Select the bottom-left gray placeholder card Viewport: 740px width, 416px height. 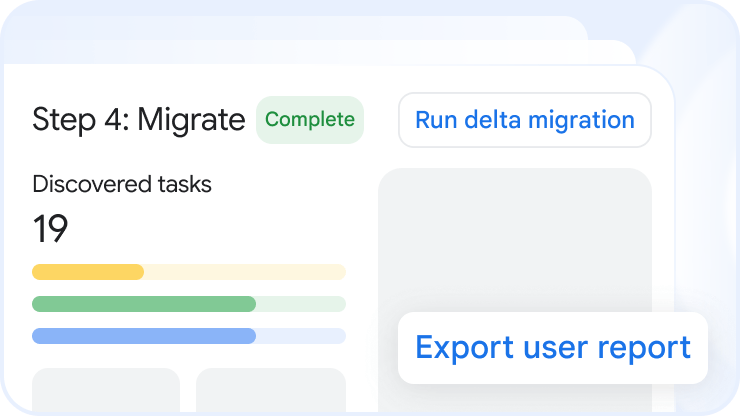(106, 390)
